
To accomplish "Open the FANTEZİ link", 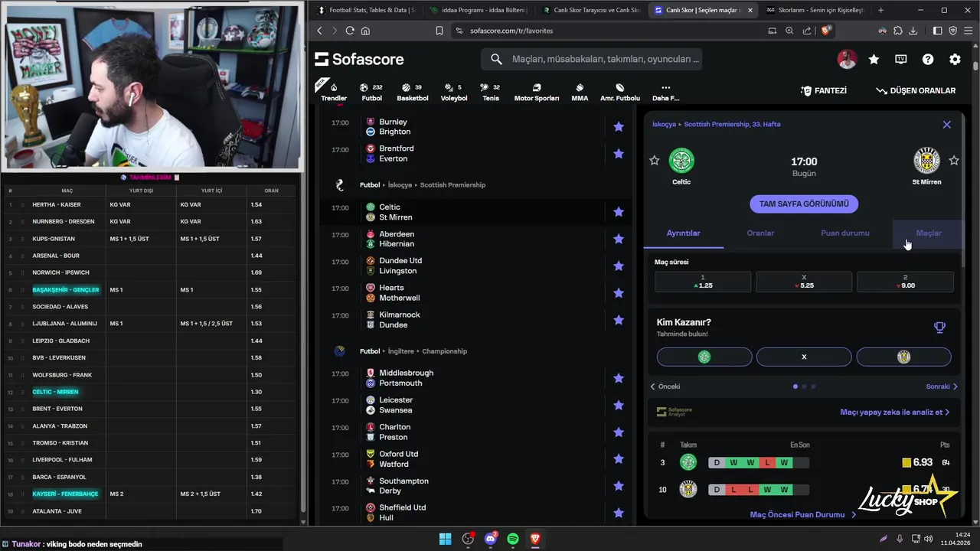I will pyautogui.click(x=823, y=90).
